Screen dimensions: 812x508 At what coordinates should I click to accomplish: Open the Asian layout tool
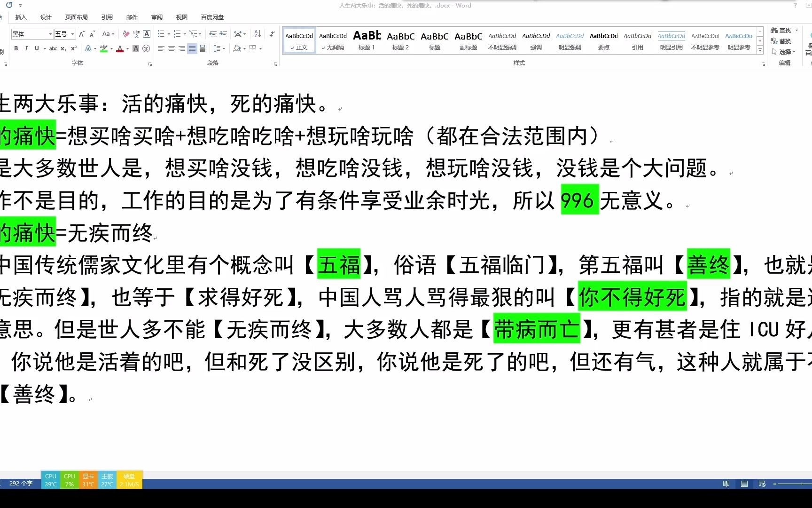[238, 34]
